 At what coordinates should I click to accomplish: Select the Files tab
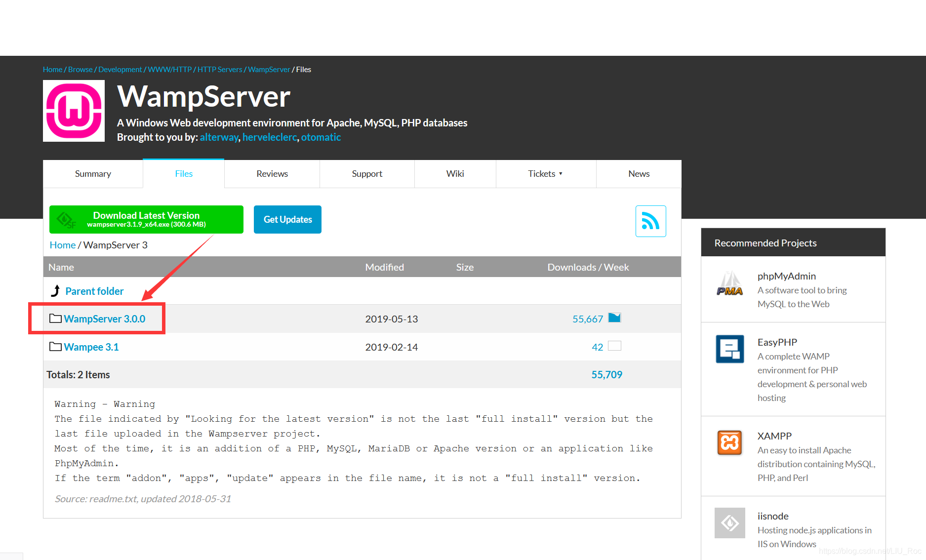coord(184,174)
